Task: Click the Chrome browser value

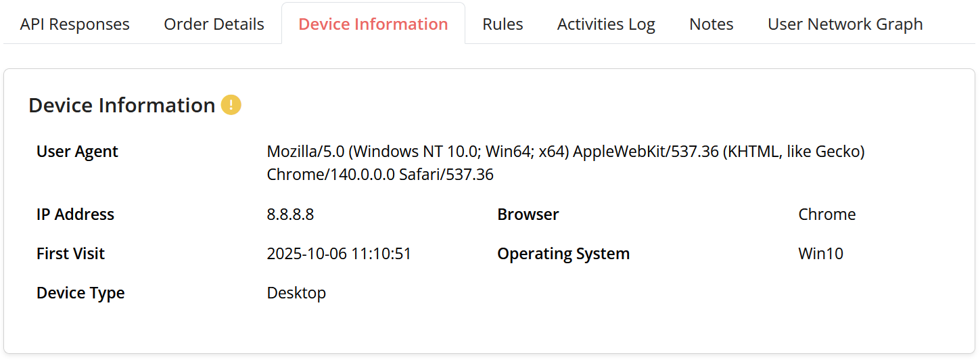Action: click(x=826, y=215)
